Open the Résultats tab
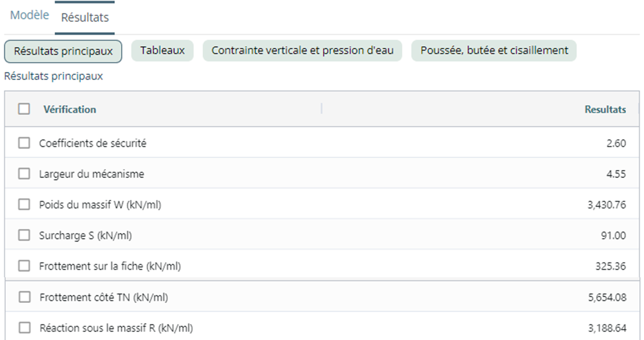The width and height of the screenshot is (644, 340). (85, 17)
